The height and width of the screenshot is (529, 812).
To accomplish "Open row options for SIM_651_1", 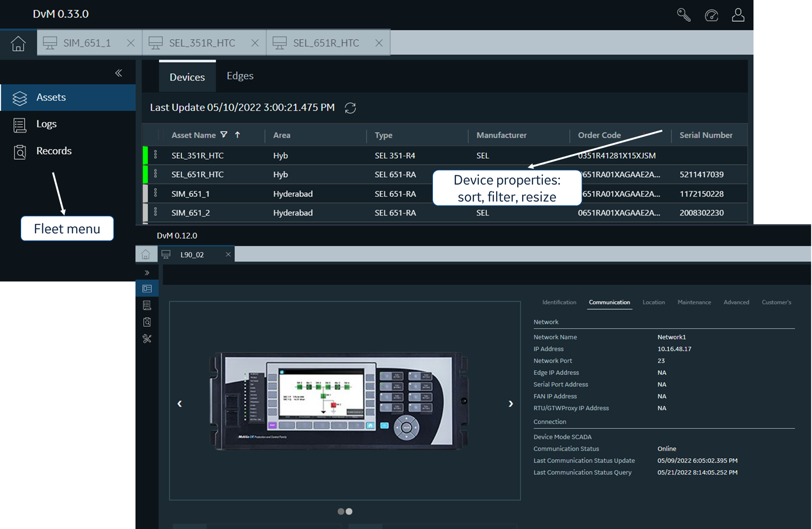I will [x=155, y=193].
